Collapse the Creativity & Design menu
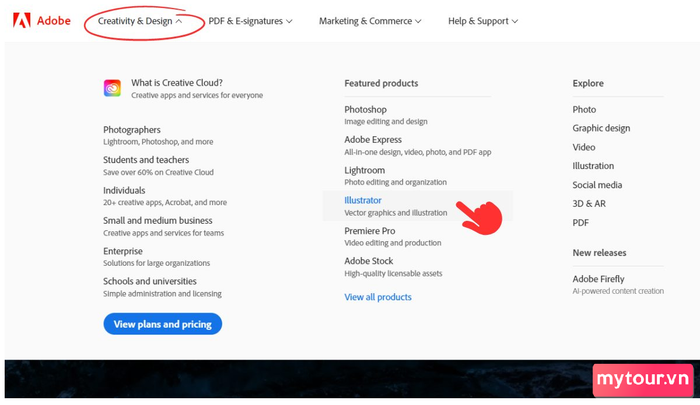The height and width of the screenshot is (405, 700). pos(140,21)
